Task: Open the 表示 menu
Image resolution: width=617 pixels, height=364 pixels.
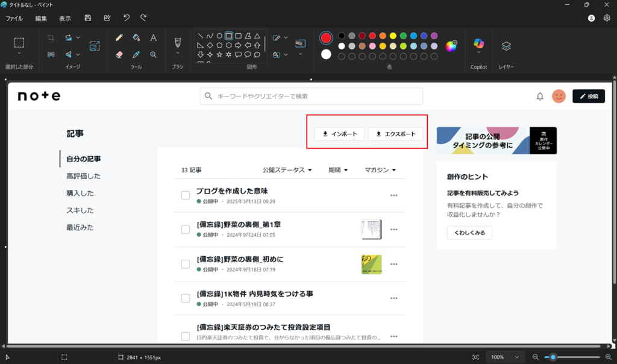Action: (65, 19)
